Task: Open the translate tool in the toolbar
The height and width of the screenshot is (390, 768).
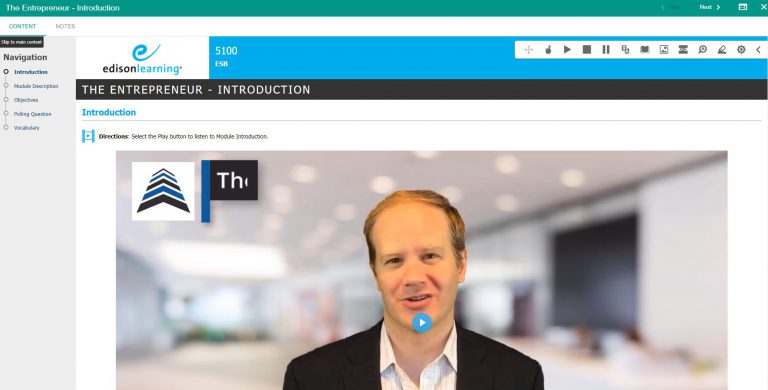Action: 625,49
